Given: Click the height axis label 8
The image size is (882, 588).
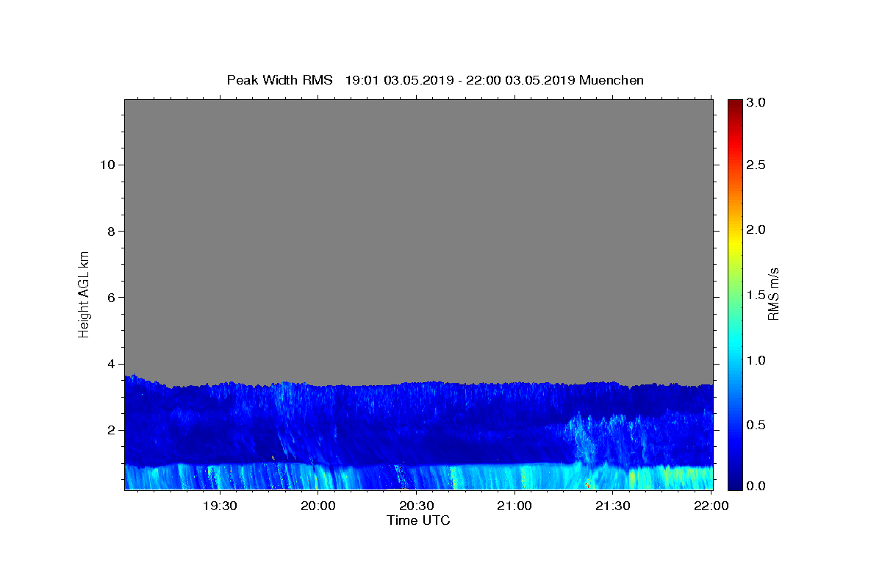Looking at the screenshot, I should (x=110, y=231).
